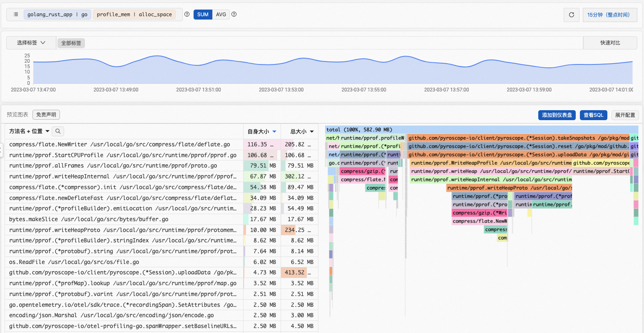Click the 预览图表 label
Viewport: 644px width, 333px height.
[17, 115]
